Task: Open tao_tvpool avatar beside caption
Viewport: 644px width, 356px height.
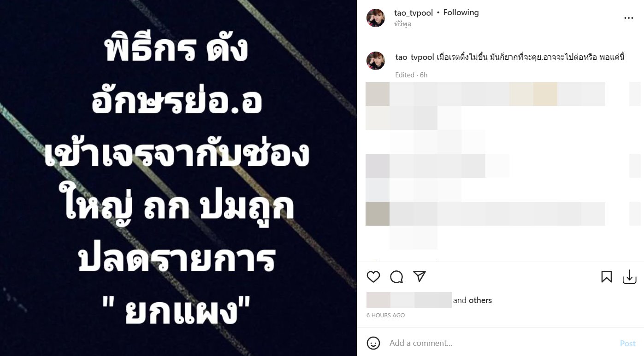Action: tap(376, 61)
